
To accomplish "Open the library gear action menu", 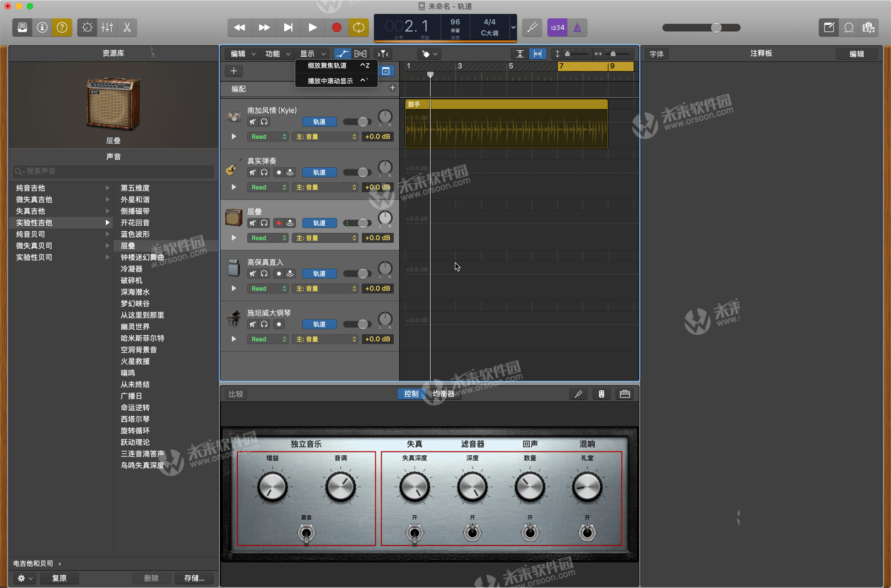I will 25,578.
